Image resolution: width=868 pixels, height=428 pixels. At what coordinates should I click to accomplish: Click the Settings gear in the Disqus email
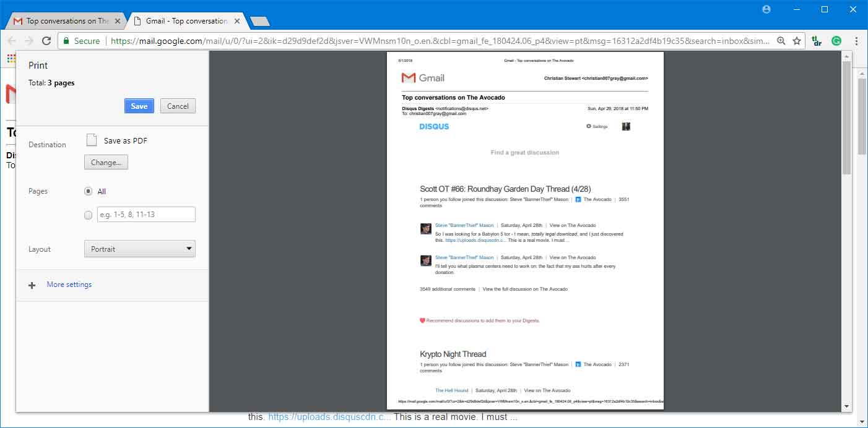pyautogui.click(x=588, y=126)
